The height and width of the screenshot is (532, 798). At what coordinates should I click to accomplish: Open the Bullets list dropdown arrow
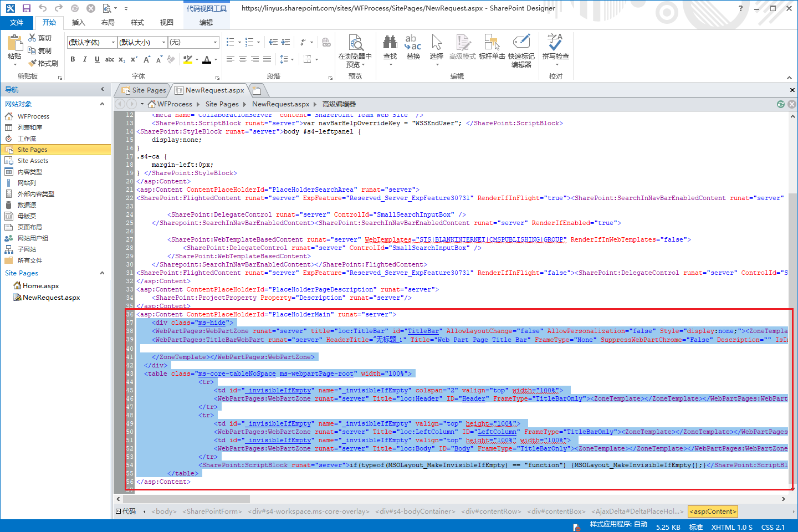(239, 42)
